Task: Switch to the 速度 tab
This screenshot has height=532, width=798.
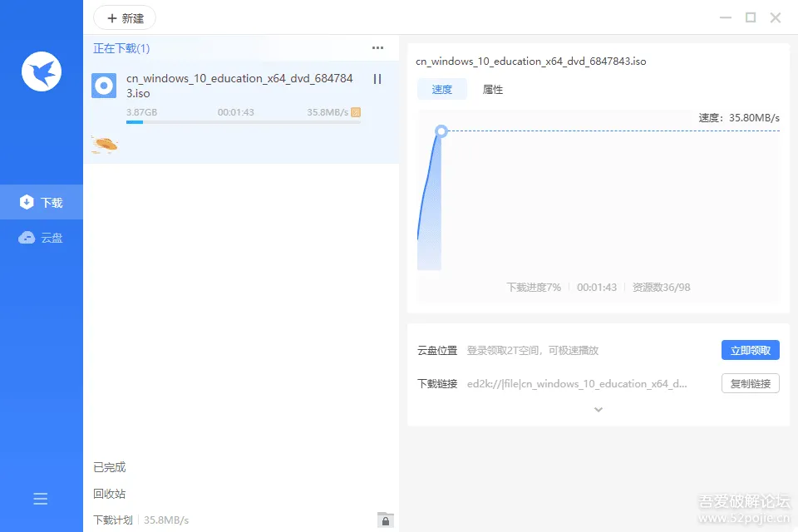Action: point(441,90)
